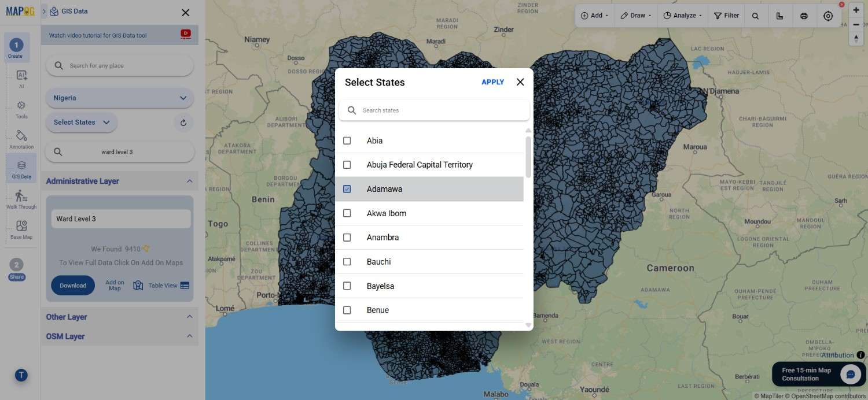Click the Add on Map icon
The height and width of the screenshot is (400, 868).
pyautogui.click(x=138, y=286)
